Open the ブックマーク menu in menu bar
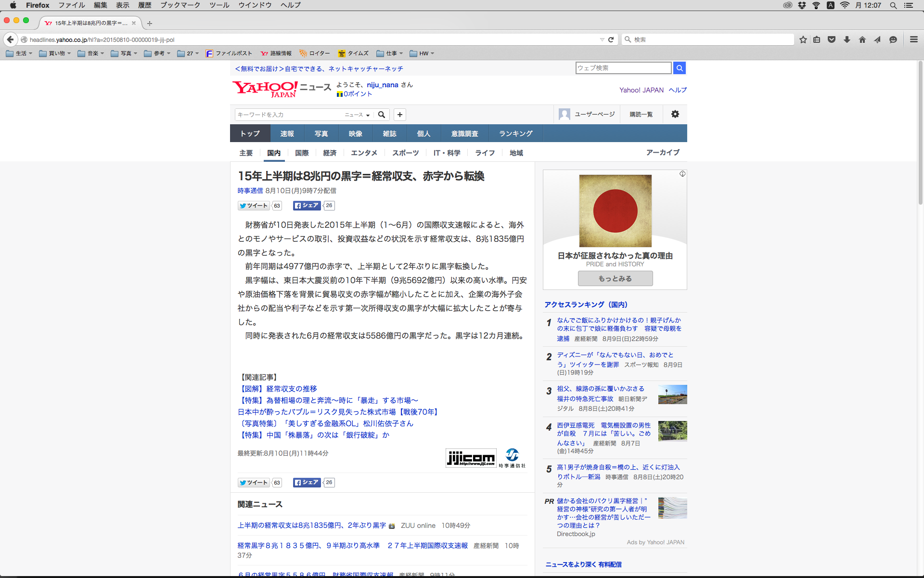The image size is (924, 578). click(x=180, y=5)
